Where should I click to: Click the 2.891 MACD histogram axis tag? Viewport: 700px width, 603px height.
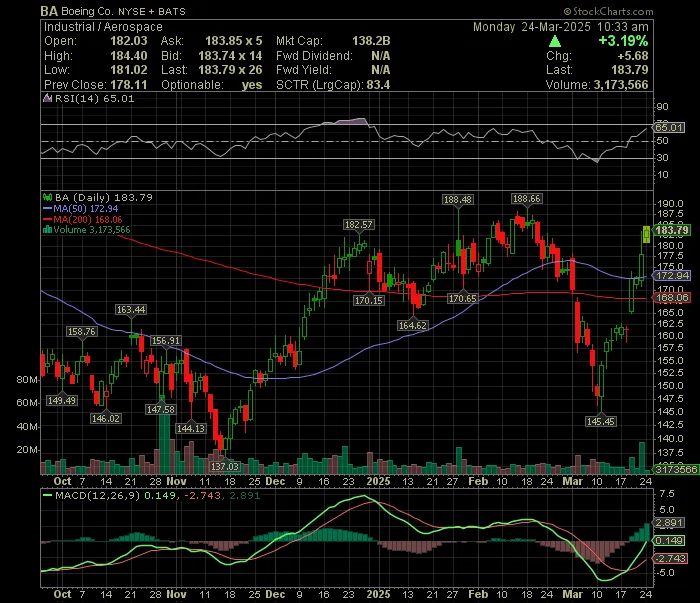[668, 523]
